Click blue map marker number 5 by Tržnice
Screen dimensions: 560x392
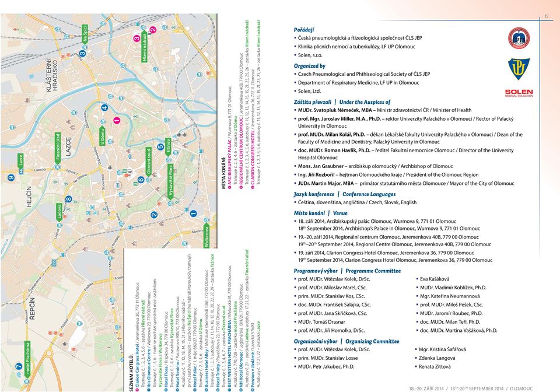161,146
